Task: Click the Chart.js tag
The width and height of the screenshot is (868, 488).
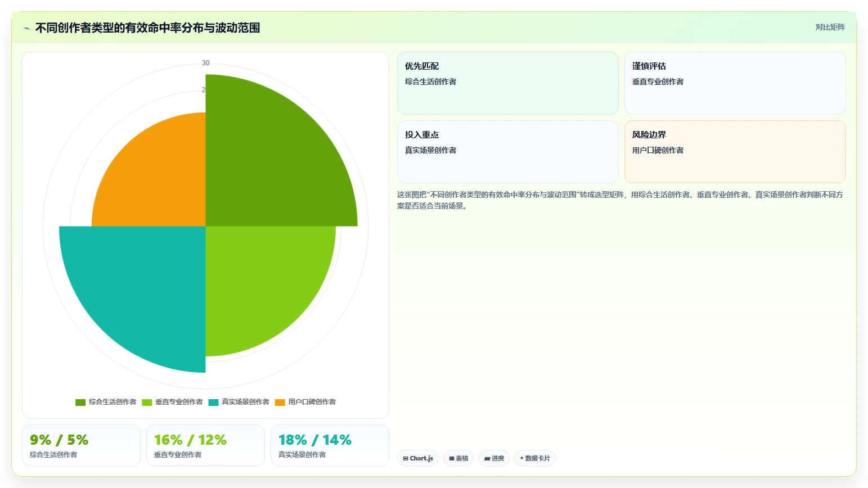Action: (418, 458)
